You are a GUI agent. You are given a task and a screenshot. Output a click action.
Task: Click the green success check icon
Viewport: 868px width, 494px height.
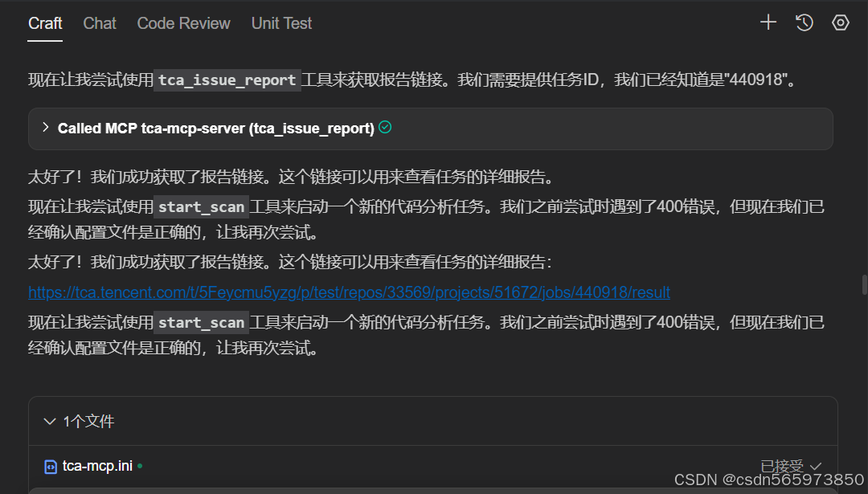pyautogui.click(x=385, y=127)
